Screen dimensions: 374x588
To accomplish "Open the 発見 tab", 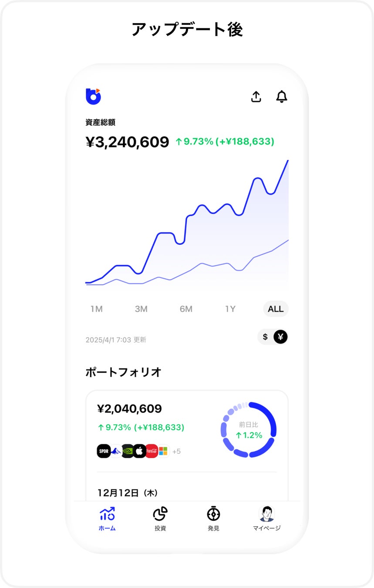I will pos(213,518).
